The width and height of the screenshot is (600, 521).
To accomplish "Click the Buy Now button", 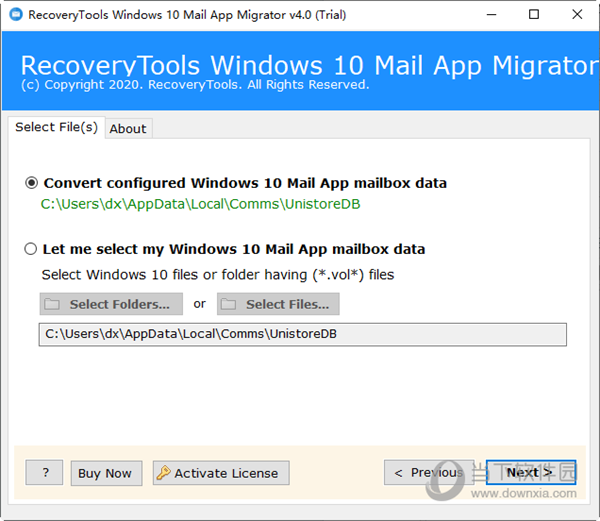I will (x=106, y=473).
